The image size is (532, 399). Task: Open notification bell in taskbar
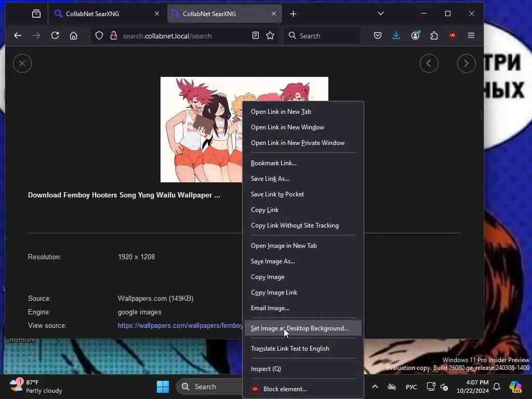tap(497, 387)
